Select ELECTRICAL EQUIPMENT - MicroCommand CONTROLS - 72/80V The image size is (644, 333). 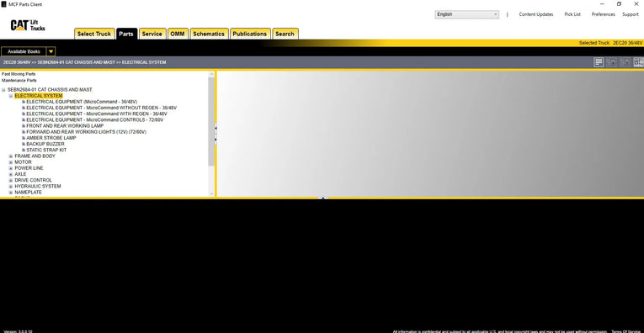[95, 120]
